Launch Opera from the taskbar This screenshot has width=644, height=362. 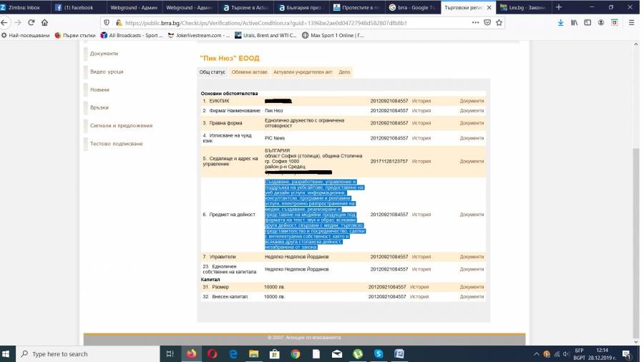click(213, 353)
